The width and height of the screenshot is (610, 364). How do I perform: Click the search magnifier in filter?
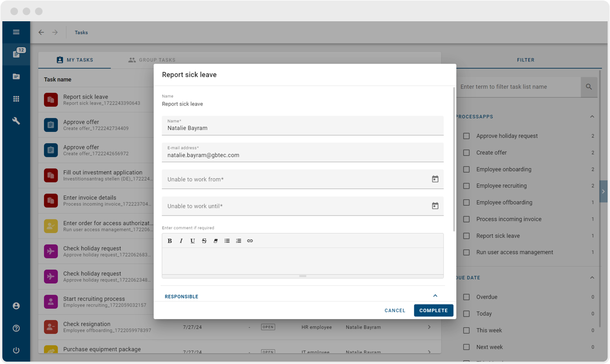pos(589,87)
